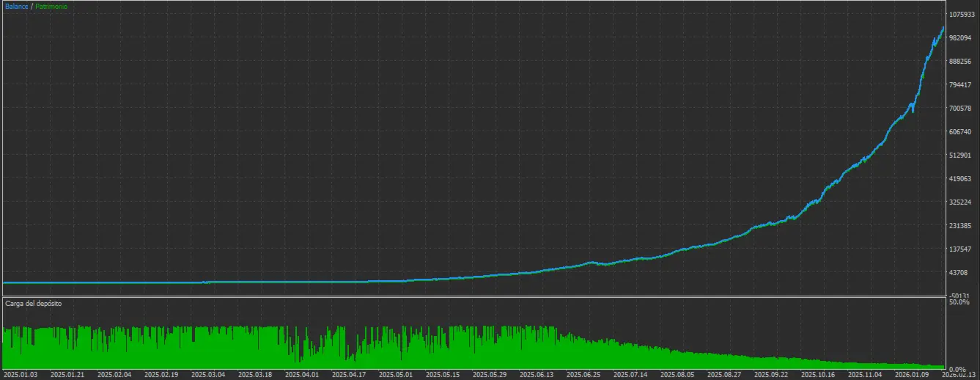Image resolution: width=980 pixels, height=380 pixels.
Task: Click the 2025.03.18 date label
Action: click(257, 374)
